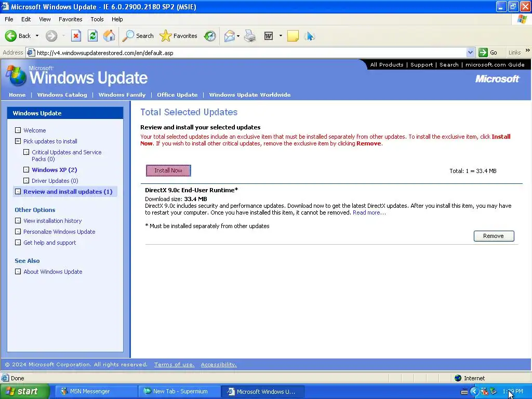This screenshot has height=399, width=532.
Task: Open the History icon in the toolbar
Action: tap(210, 36)
